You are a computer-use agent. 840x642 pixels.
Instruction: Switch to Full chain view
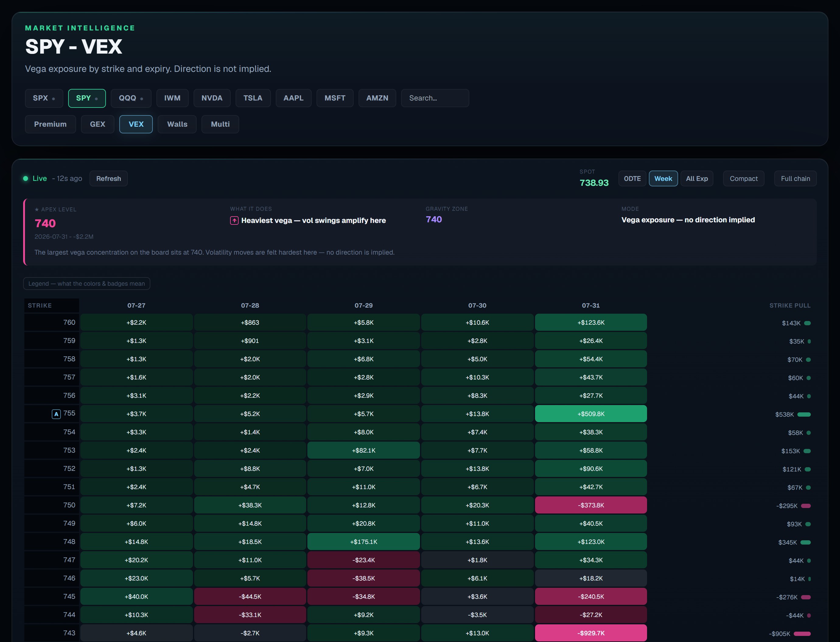coord(795,178)
